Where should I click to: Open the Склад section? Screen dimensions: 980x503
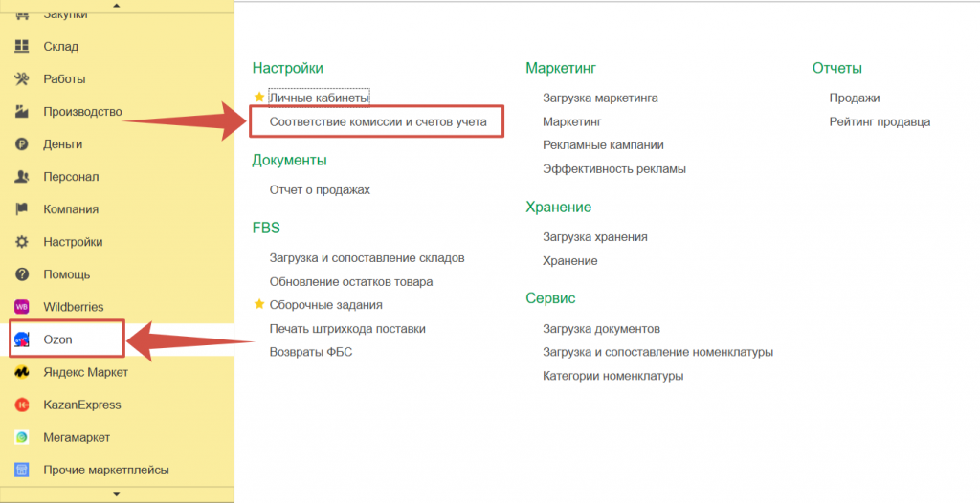click(x=60, y=47)
